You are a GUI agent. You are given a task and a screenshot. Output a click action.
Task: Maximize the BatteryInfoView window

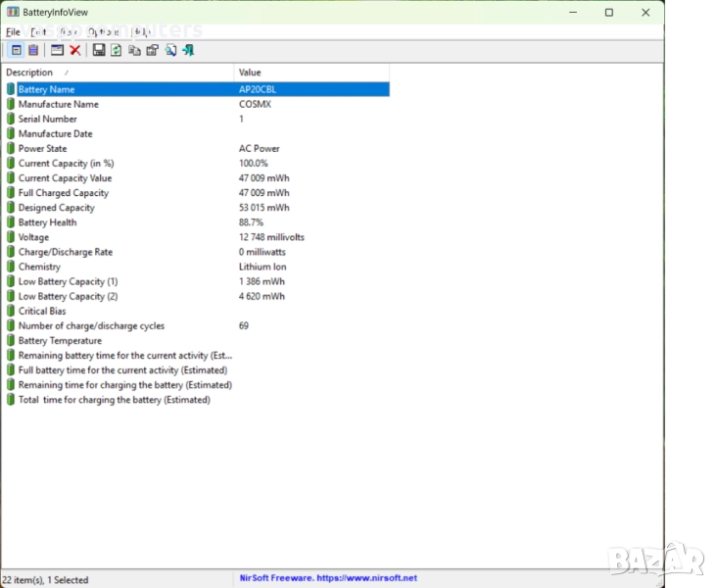[608, 13]
